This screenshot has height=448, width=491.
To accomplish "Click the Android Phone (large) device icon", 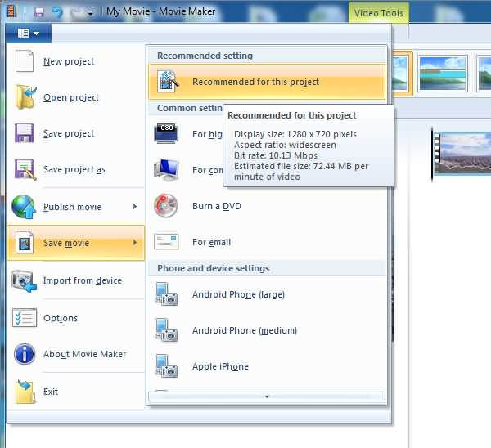I will [166, 294].
